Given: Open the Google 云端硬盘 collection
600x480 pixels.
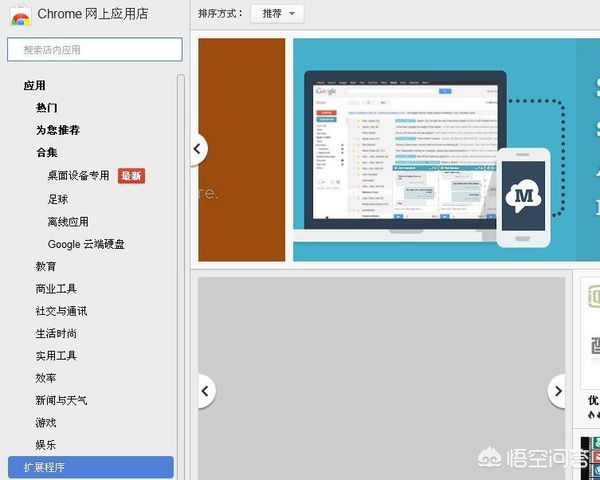Looking at the screenshot, I should pos(86,244).
